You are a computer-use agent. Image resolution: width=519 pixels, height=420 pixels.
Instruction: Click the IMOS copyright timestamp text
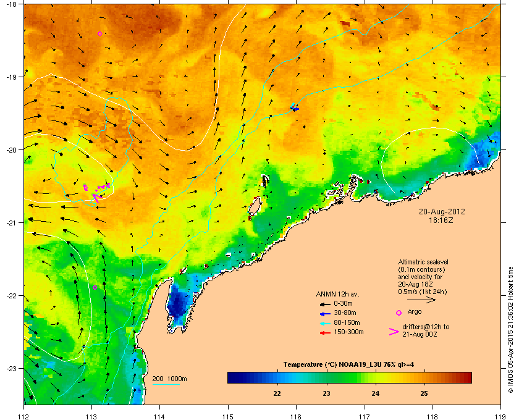coord(510,330)
